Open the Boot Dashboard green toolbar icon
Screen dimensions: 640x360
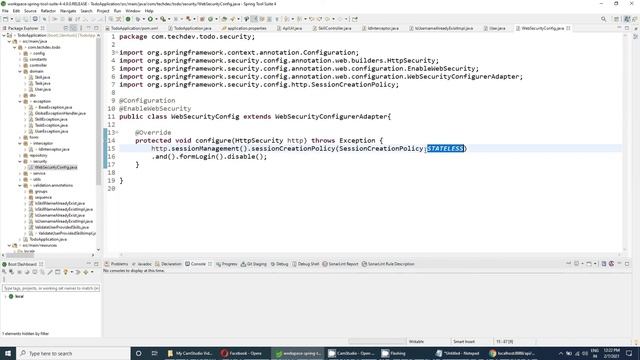pyautogui.click(x=128, y=19)
